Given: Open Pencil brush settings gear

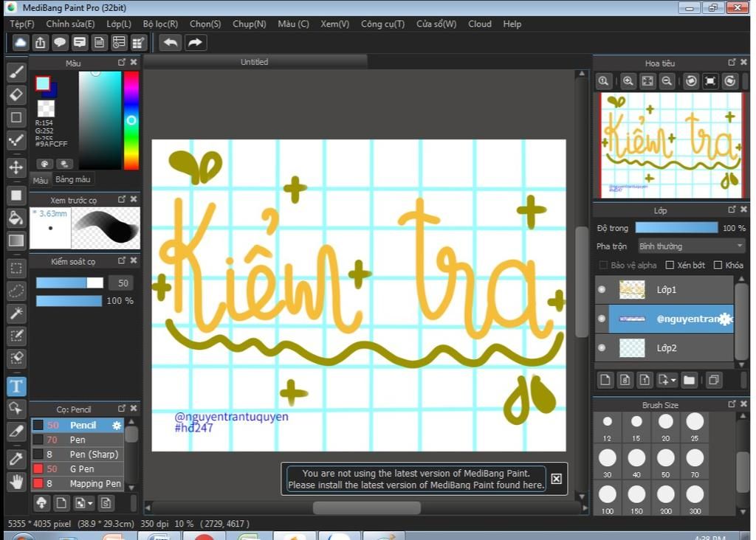Looking at the screenshot, I should 117,426.
